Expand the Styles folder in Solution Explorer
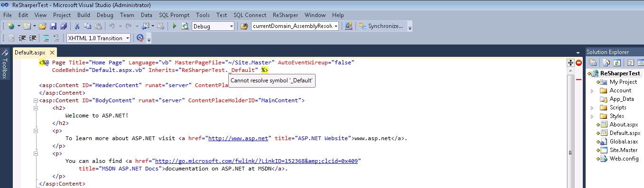 click(x=592, y=116)
